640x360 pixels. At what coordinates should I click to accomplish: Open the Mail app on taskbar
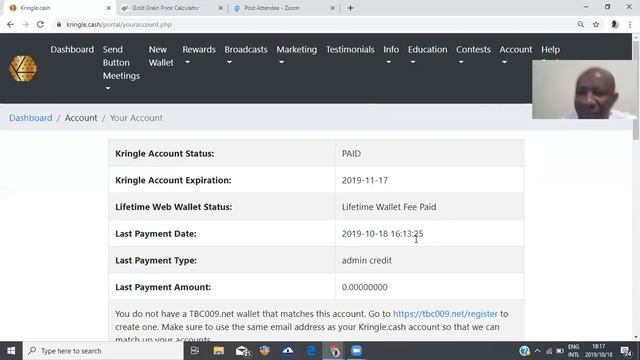click(242, 351)
